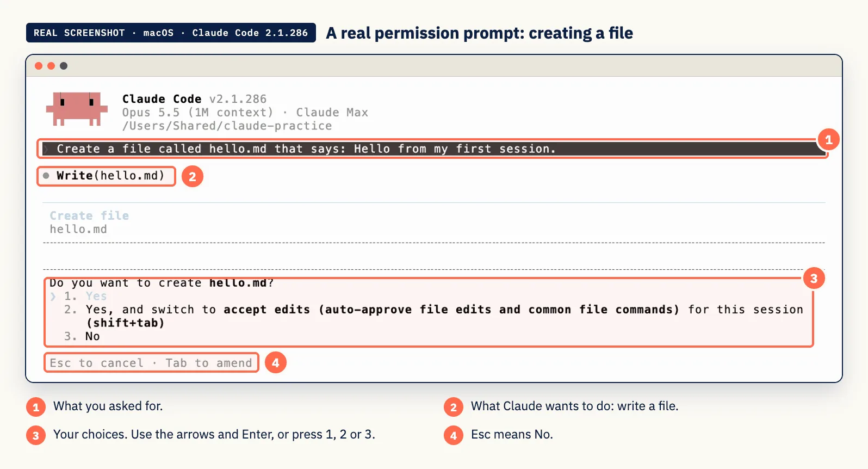
Task: Click the red close button of the terminal window
Action: [x=39, y=66]
